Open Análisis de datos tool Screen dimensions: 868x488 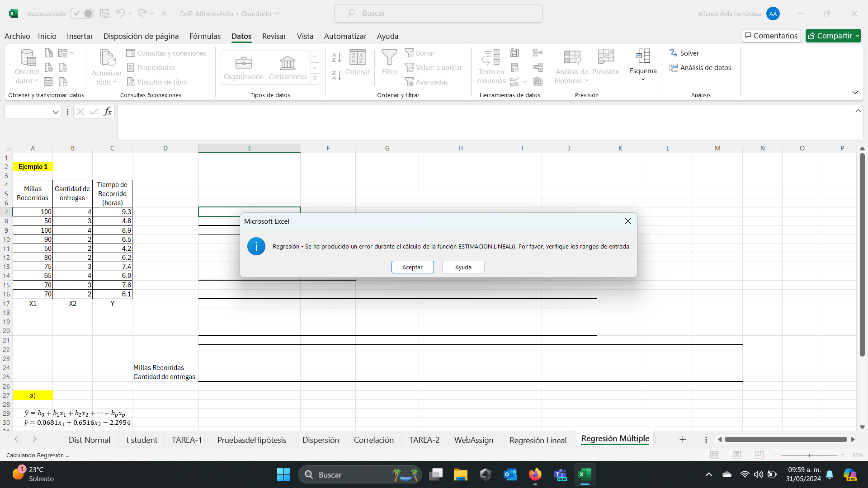click(701, 68)
